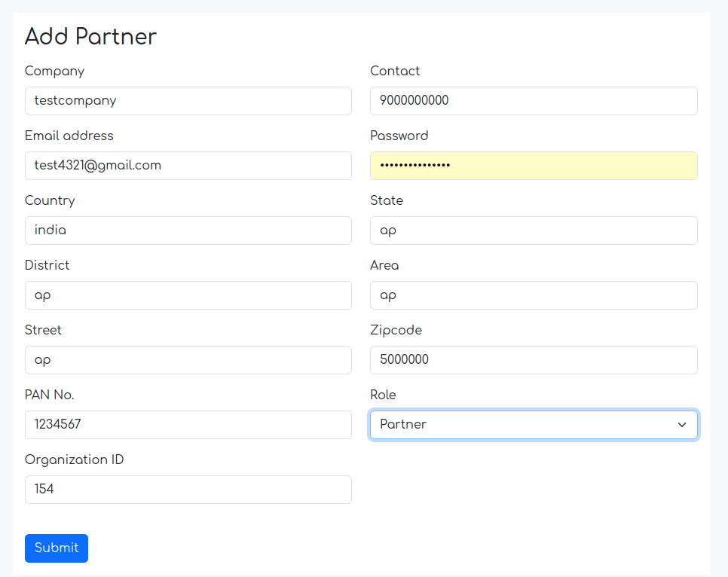Open the Role dropdown showing Partner
Image resolution: width=728 pixels, height=577 pixels.
point(534,425)
